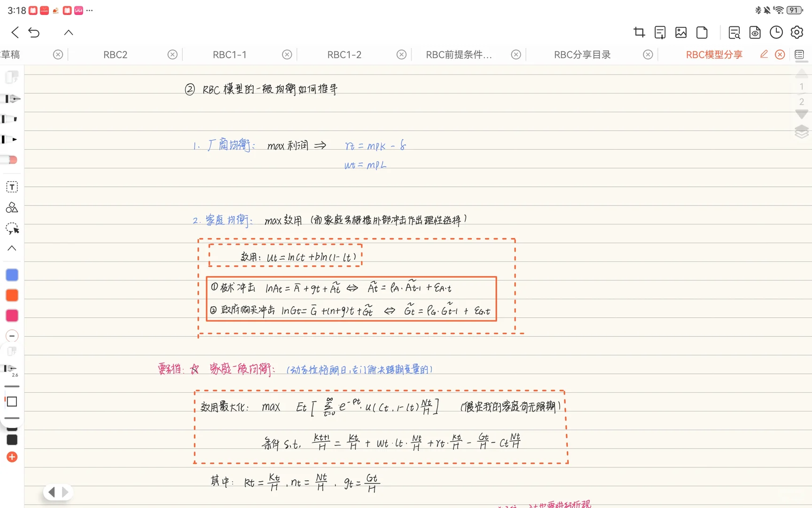Click the undo button

coord(34,32)
